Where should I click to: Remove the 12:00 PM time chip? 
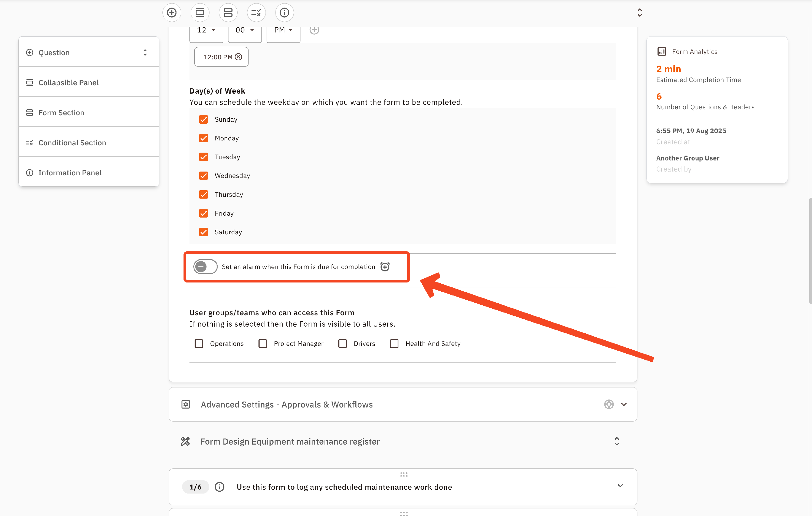point(239,57)
